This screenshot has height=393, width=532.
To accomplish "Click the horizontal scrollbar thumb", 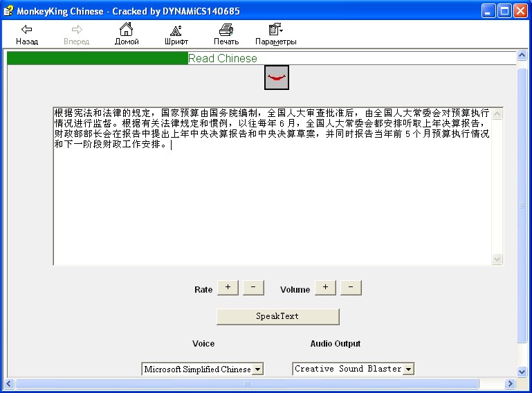I will click(247, 384).
